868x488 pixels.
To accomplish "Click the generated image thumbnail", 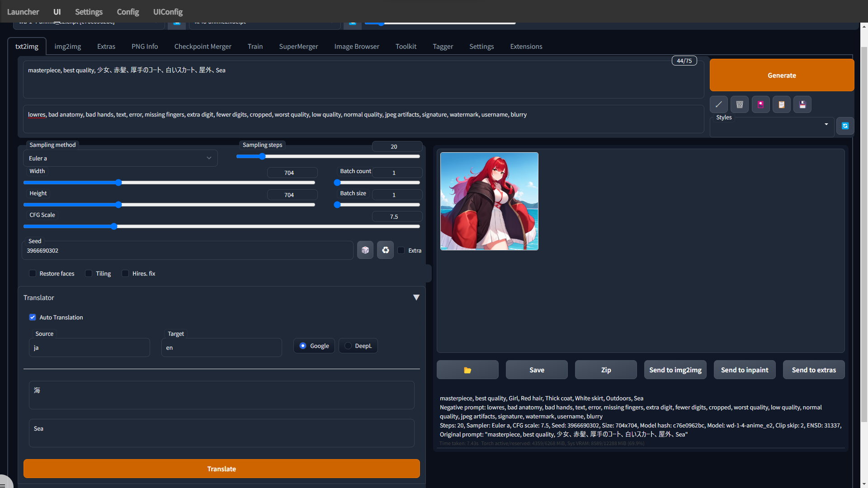I will [x=489, y=201].
